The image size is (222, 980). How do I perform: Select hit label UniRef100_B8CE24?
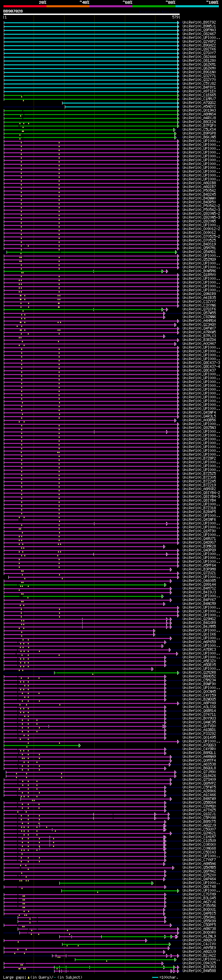pyautogui.click(x=199, y=122)
